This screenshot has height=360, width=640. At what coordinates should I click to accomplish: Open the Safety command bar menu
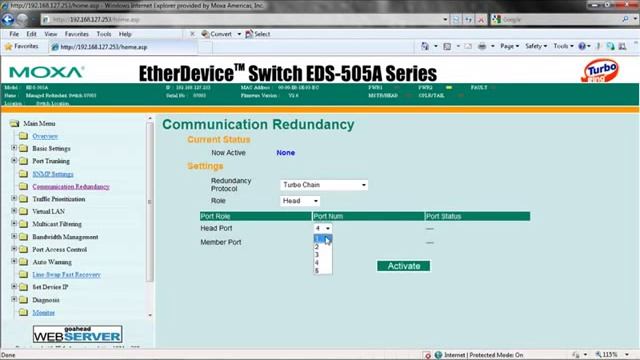tap(536, 46)
